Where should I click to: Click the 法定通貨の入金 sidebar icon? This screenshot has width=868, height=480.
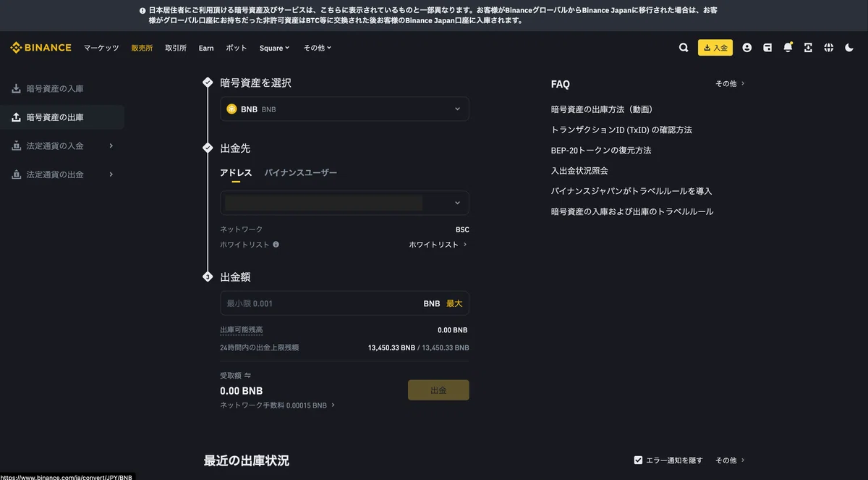tap(16, 146)
